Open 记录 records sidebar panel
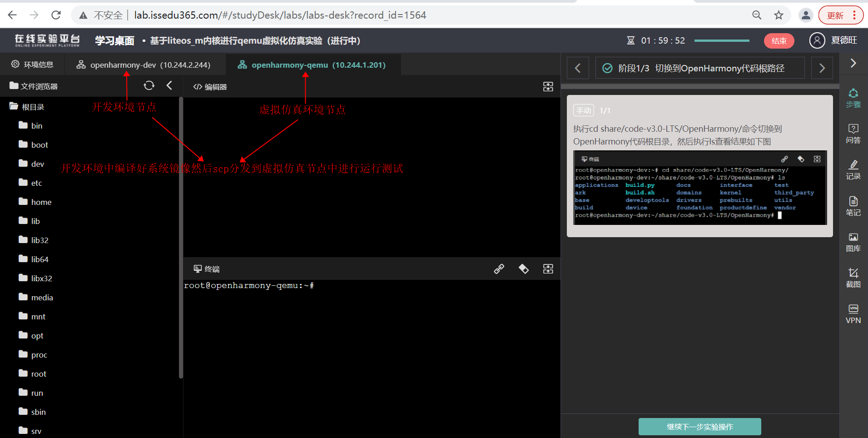Image resolution: width=868 pixels, height=438 pixels. coord(853,170)
